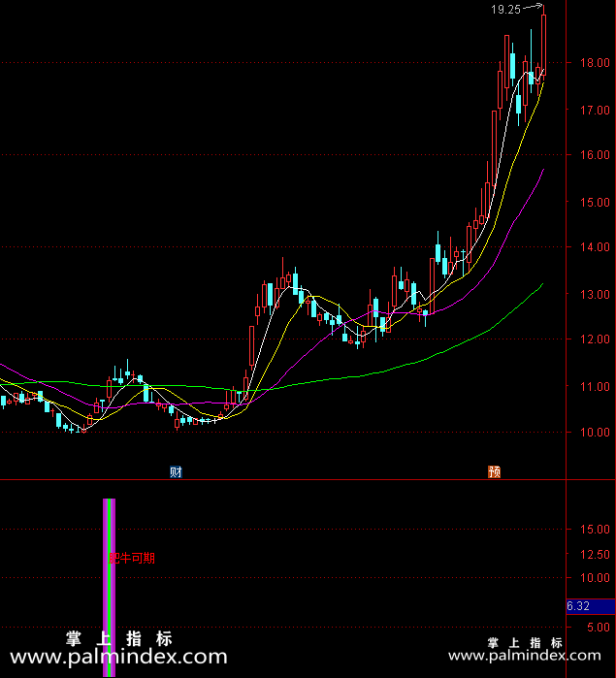This screenshot has height=678, width=616.
Task: Click the 18.00 price axis label
Action: point(595,63)
